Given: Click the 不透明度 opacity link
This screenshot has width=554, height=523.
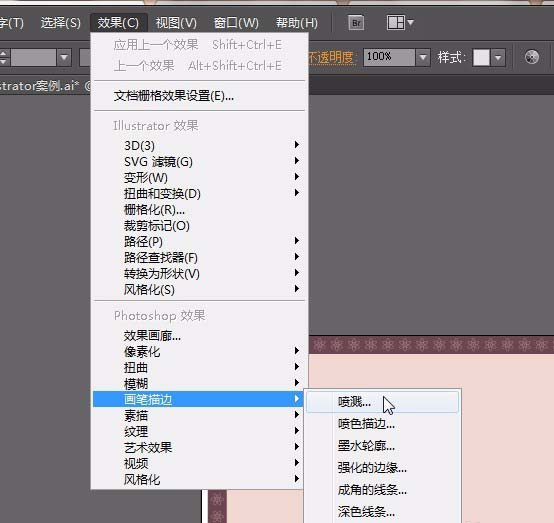Looking at the screenshot, I should (x=331, y=57).
